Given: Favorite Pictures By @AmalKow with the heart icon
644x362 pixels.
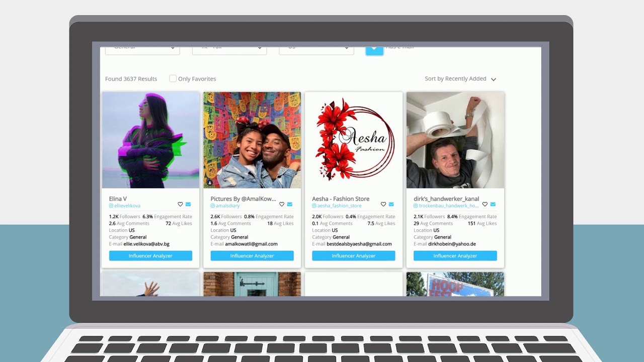Looking at the screenshot, I should (x=282, y=204).
